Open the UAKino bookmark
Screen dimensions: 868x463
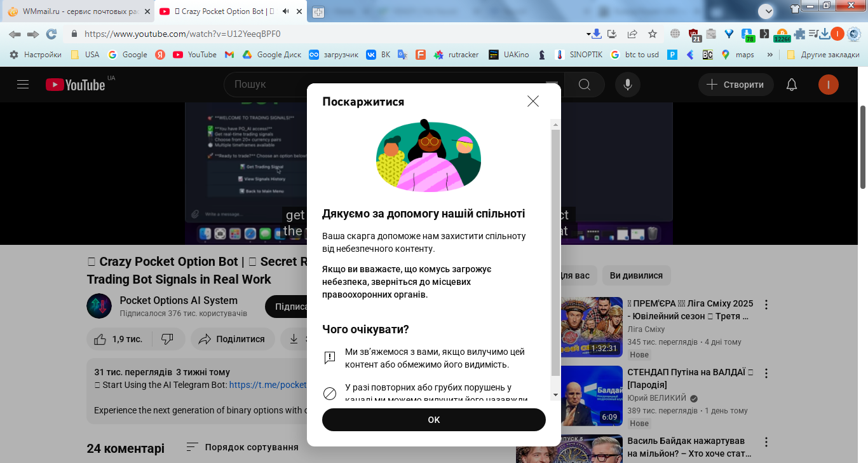(x=508, y=55)
